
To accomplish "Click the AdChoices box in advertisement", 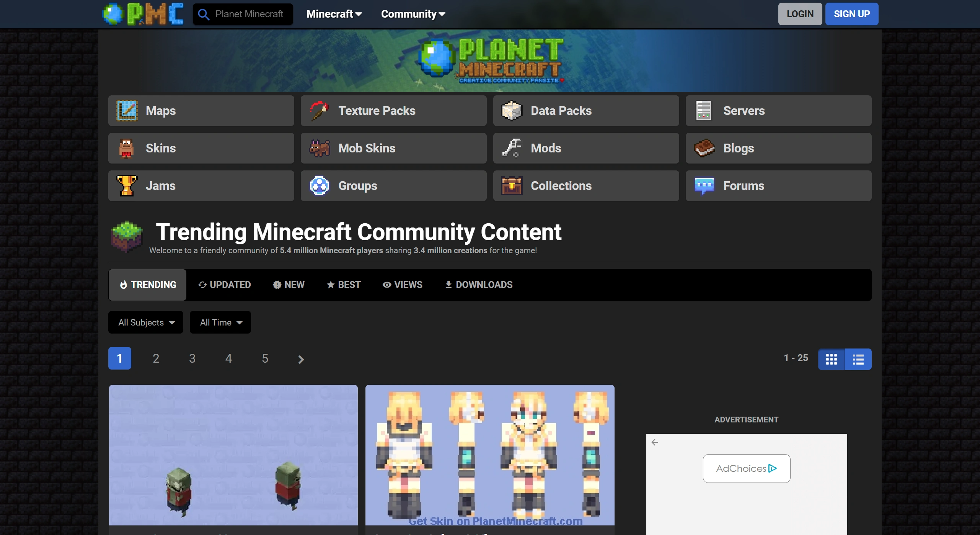I will (747, 468).
